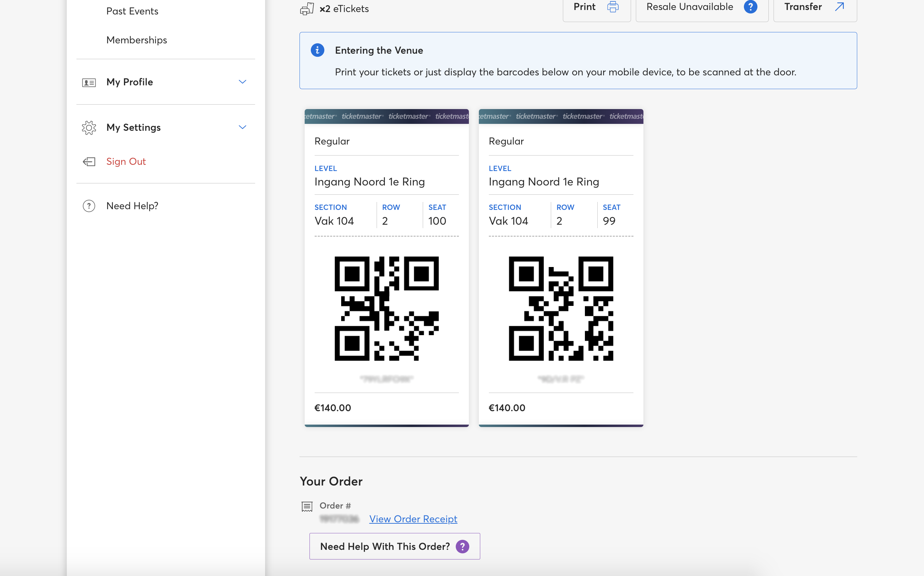Click the info icon beside Entering the Venue
Screen dimensions: 924x576
click(x=317, y=50)
